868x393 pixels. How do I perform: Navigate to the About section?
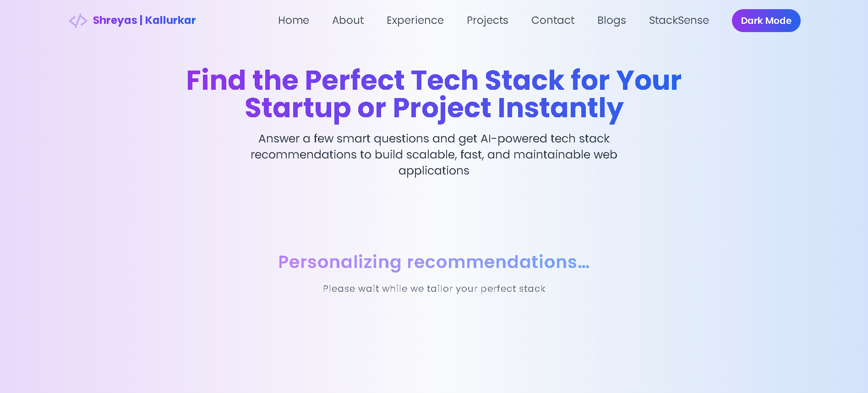[x=348, y=20]
